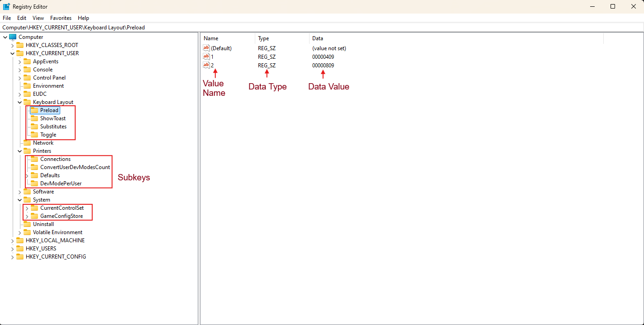Collapse the HKEY_CURRENT_USER hive
Image resolution: width=644 pixels, height=325 pixels.
tap(12, 53)
